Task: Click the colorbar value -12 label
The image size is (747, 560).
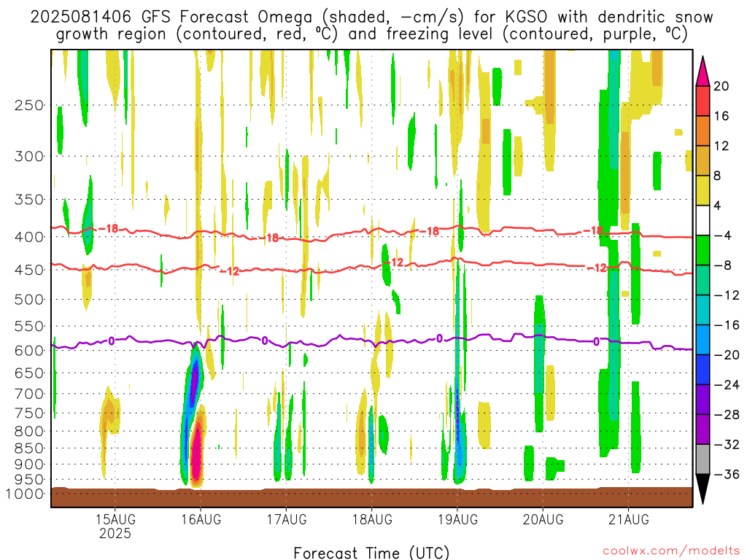Action: (727, 295)
